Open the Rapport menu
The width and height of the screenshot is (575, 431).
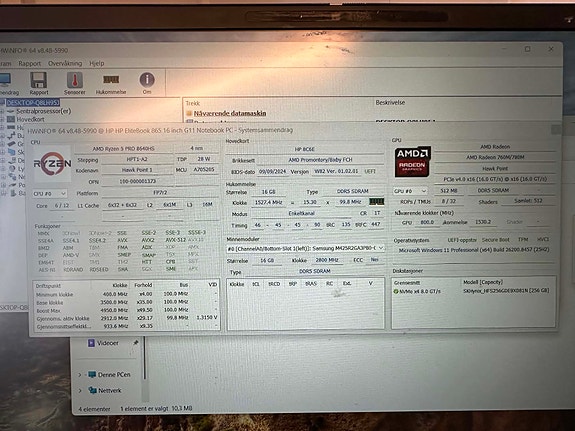point(30,63)
